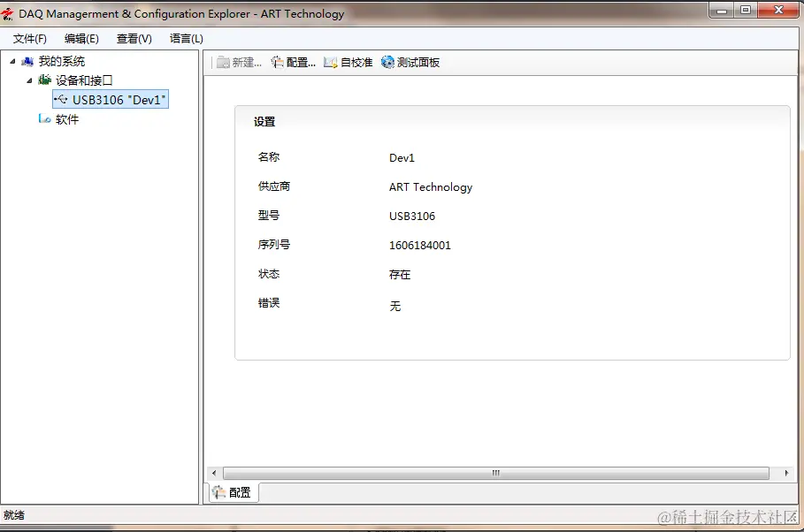Click the 我的系统 computer icon
This screenshot has height=532, width=804.
(x=27, y=62)
